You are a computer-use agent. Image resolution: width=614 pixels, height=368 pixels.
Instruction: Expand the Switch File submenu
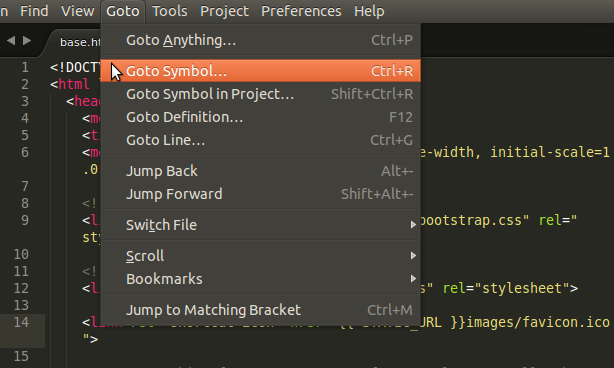click(261, 225)
